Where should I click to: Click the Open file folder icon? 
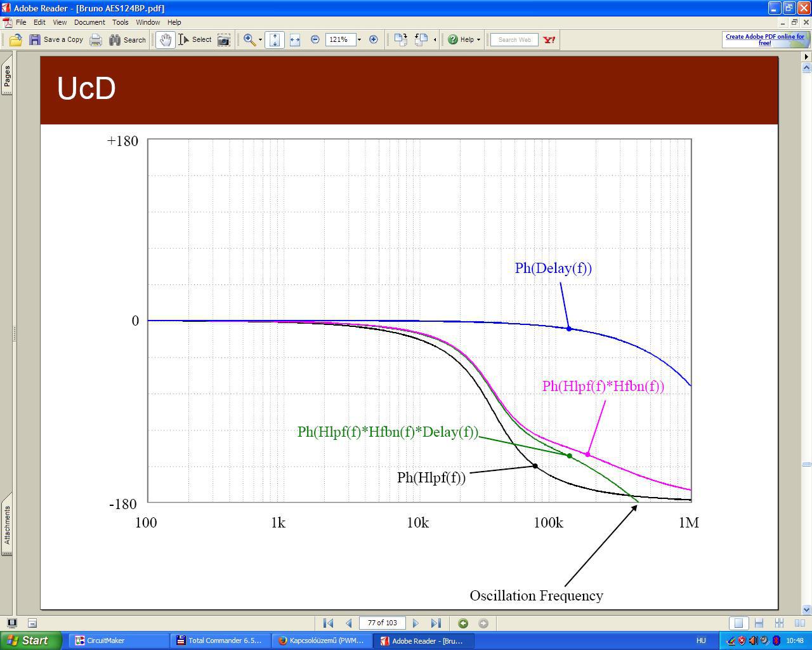click(15, 40)
